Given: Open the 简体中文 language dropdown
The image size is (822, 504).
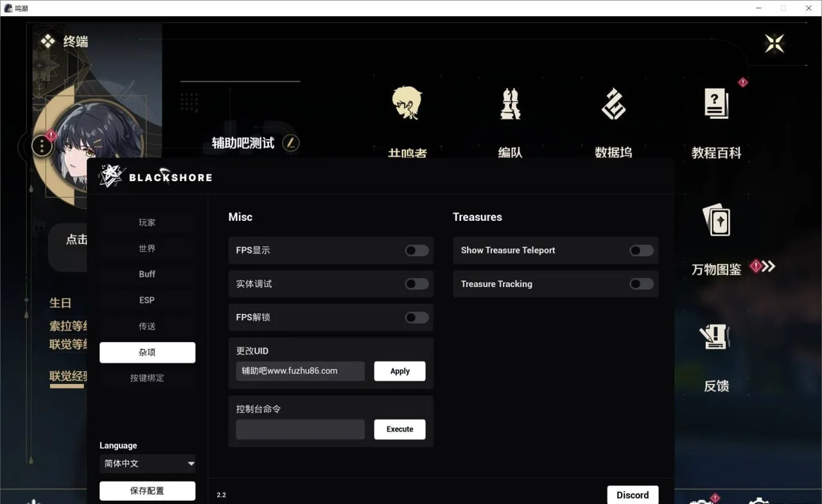Looking at the screenshot, I should point(148,463).
